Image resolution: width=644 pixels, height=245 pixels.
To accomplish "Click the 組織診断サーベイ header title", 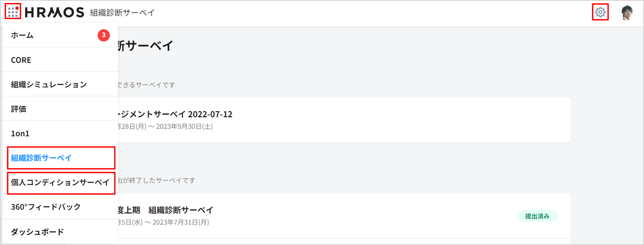I will pos(122,13).
